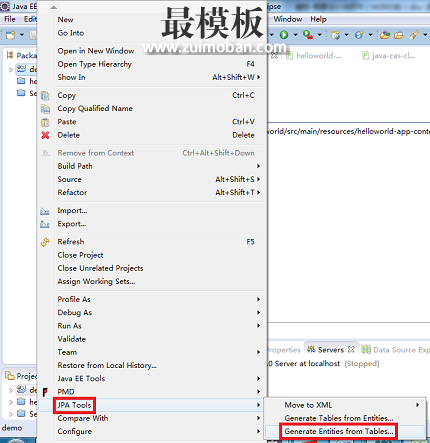The height and width of the screenshot is (443, 430).
Task: Click the red Delete X icon
Action: [x=45, y=135]
